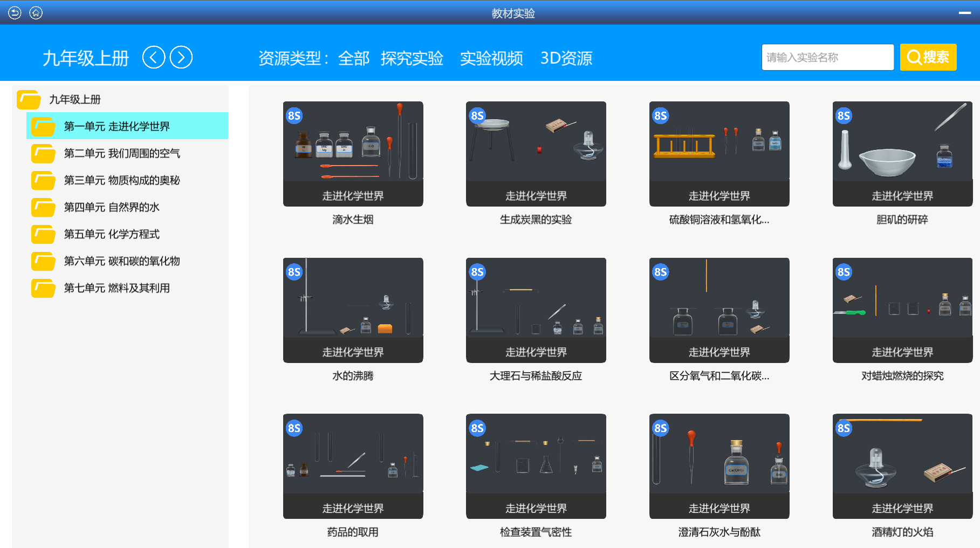Go to previous grade with left chevron
This screenshot has height=548, width=980.
pyautogui.click(x=154, y=57)
